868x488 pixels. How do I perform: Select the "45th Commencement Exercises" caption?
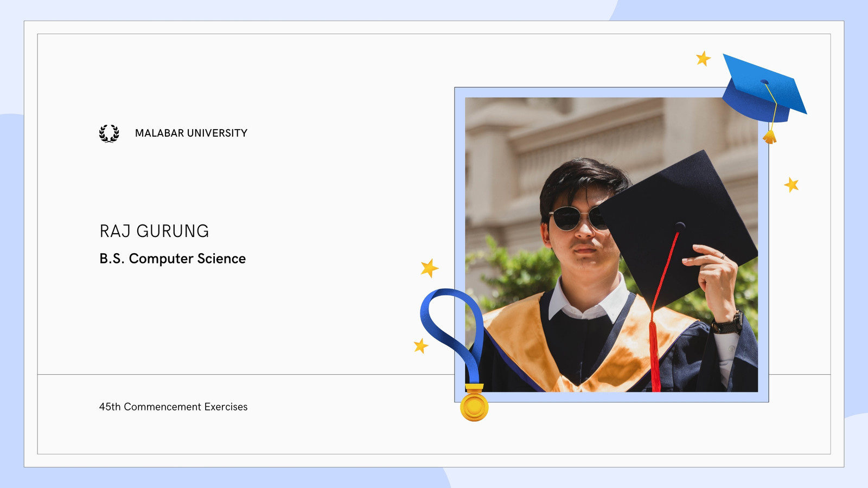tap(173, 407)
